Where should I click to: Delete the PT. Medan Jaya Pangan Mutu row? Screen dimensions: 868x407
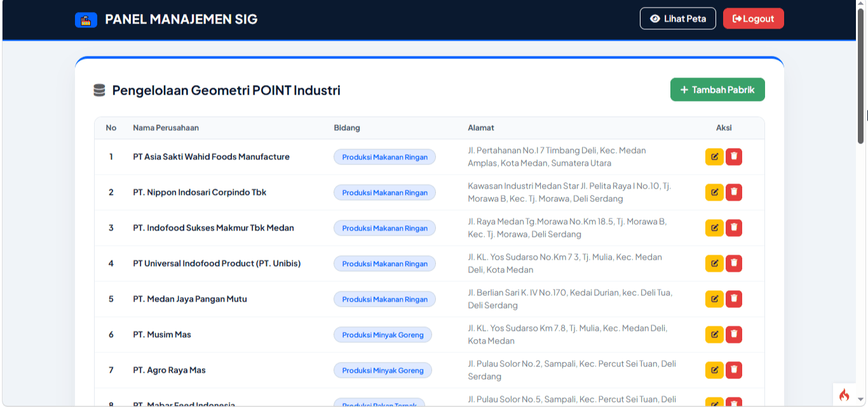734,299
